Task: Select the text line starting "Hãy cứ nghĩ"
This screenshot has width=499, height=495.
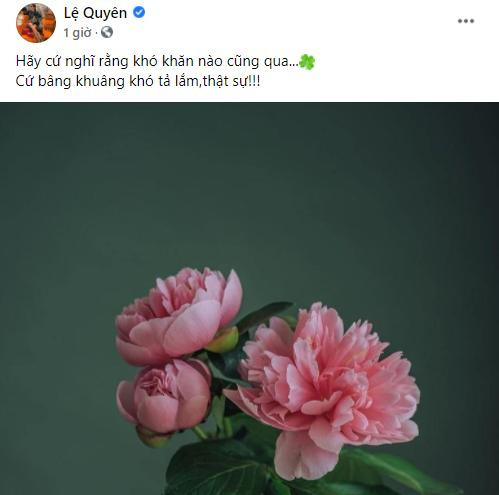Action: point(165,62)
